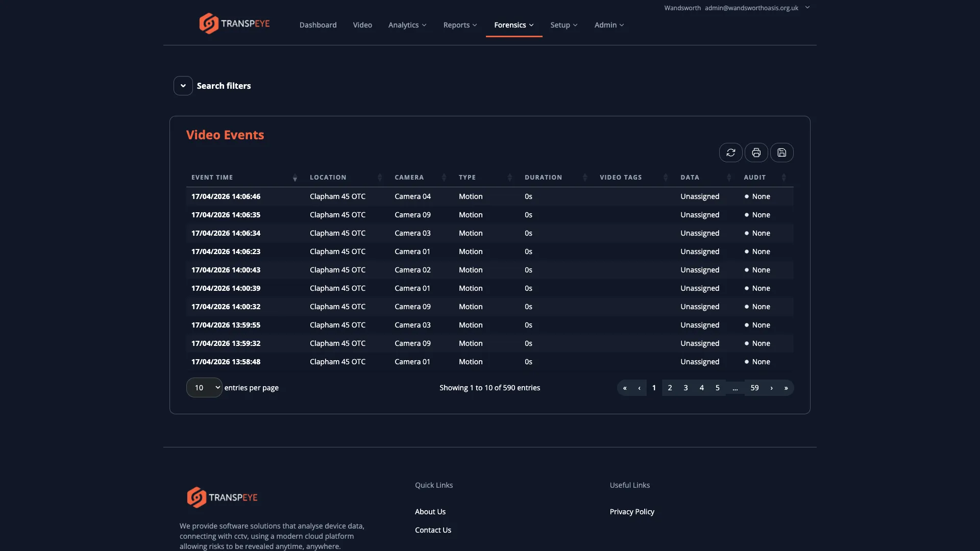Open the Privacy Policy link
Screen dimensions: 980x551
(632, 511)
